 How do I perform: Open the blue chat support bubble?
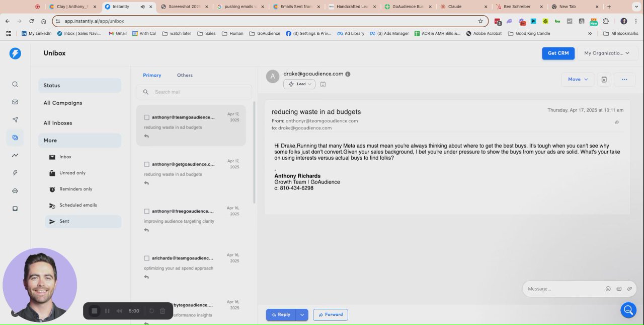click(628, 310)
